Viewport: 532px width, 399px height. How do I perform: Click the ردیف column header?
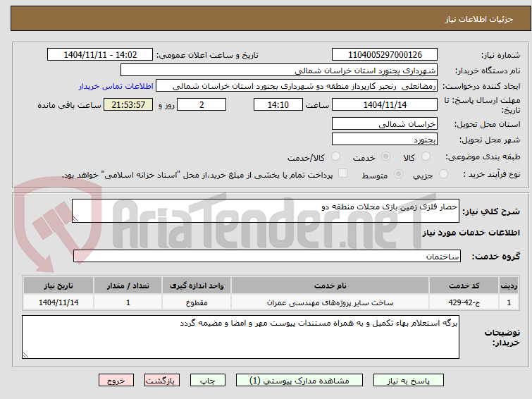(x=509, y=286)
